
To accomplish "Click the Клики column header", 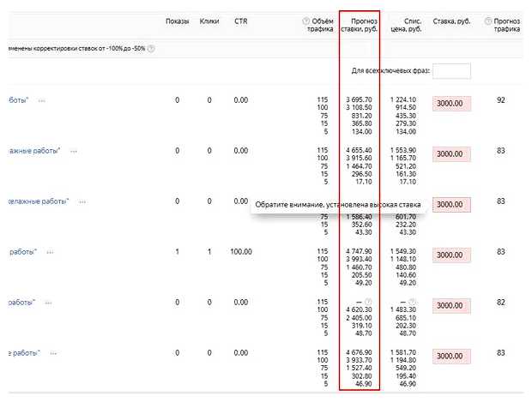I will (x=209, y=21).
